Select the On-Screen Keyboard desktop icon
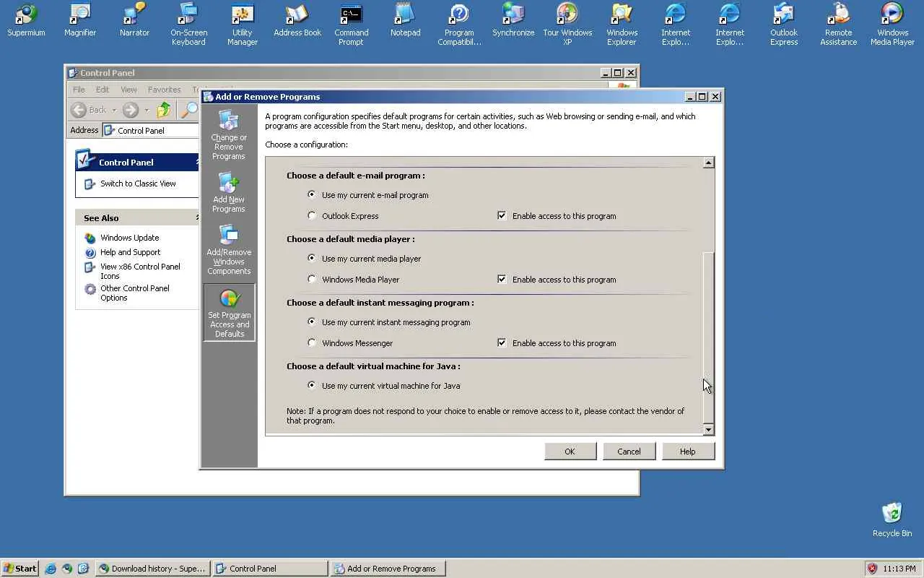Image resolution: width=924 pixels, height=578 pixels. 188,25
